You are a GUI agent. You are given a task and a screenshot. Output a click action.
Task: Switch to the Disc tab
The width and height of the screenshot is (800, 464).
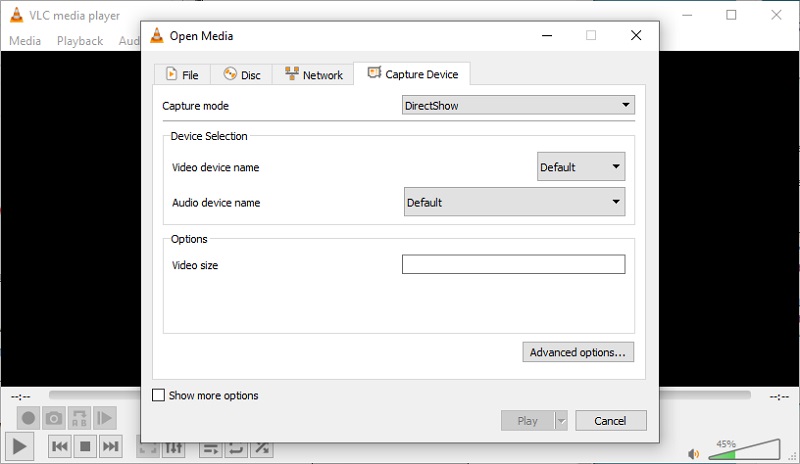pyautogui.click(x=242, y=75)
